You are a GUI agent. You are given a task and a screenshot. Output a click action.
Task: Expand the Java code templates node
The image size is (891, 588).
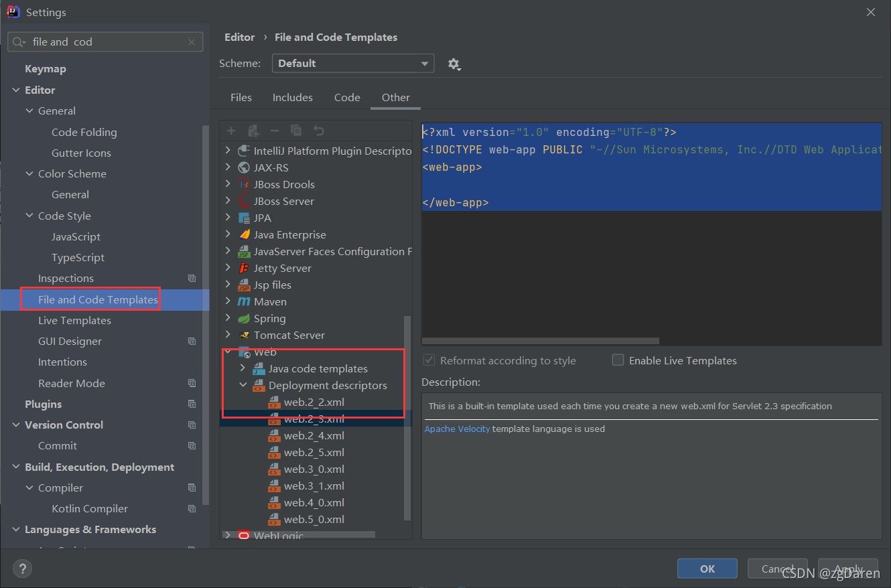tap(243, 368)
